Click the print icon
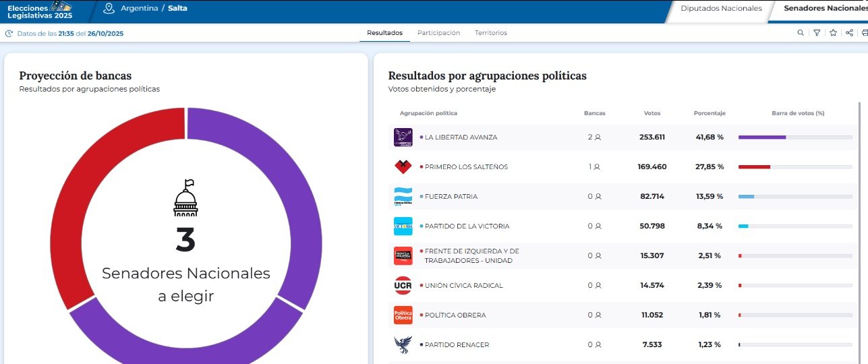The width and height of the screenshot is (868, 364). [x=864, y=32]
